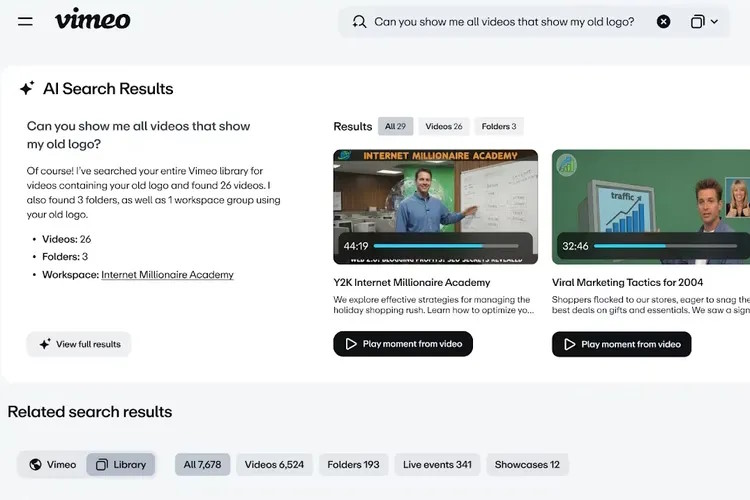Filter related results by Folders 193
750x500 pixels.
(353, 465)
